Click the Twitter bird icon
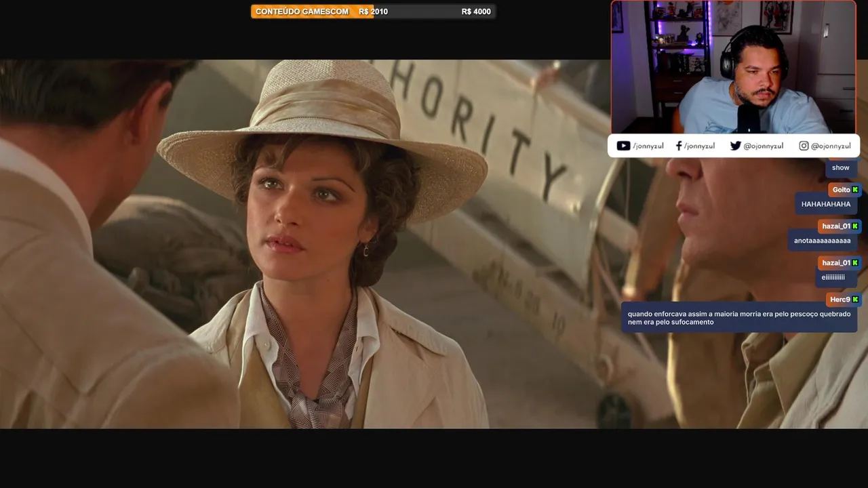Image resolution: width=868 pixels, height=488 pixels. [x=735, y=146]
